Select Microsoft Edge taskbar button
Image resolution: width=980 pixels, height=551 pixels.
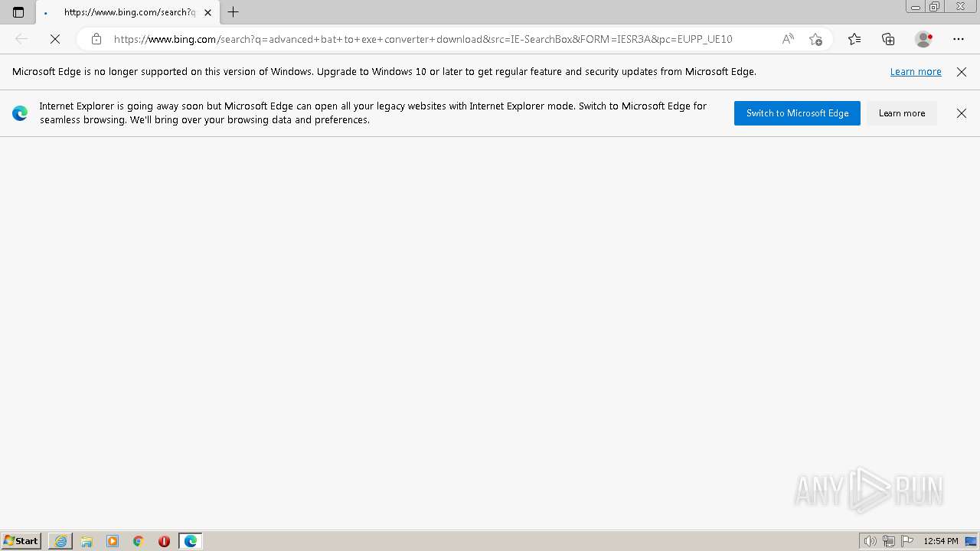tap(191, 541)
